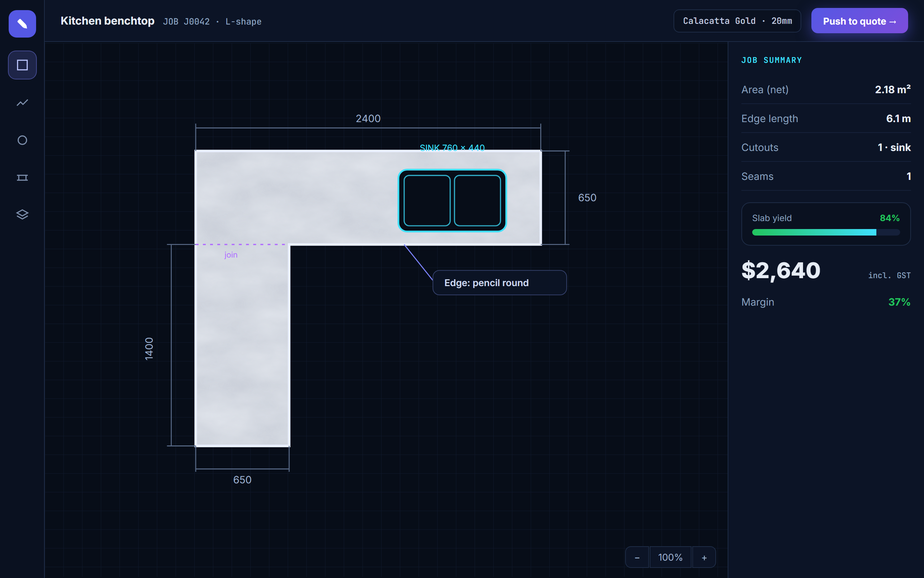Click the purple join seam label
This screenshot has width=924, height=578.
point(231,255)
